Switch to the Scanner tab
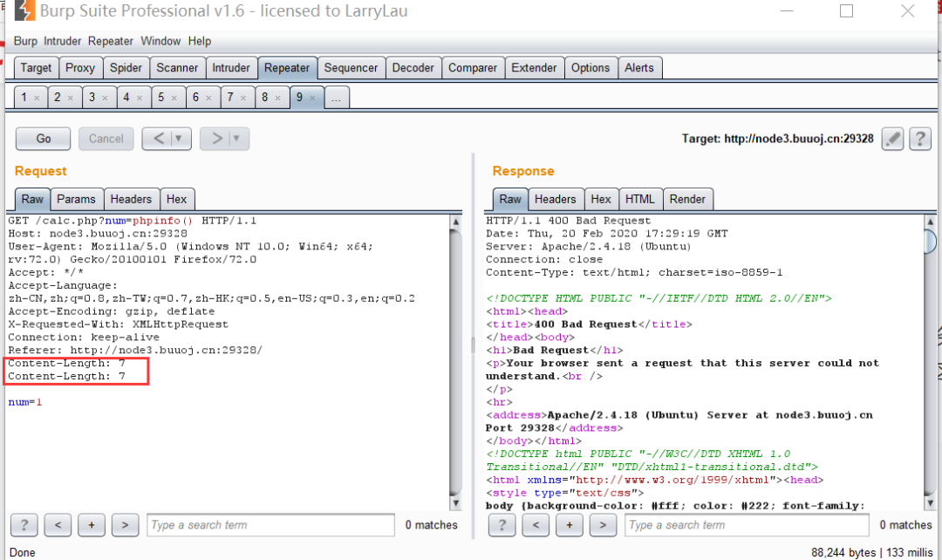 point(177,68)
